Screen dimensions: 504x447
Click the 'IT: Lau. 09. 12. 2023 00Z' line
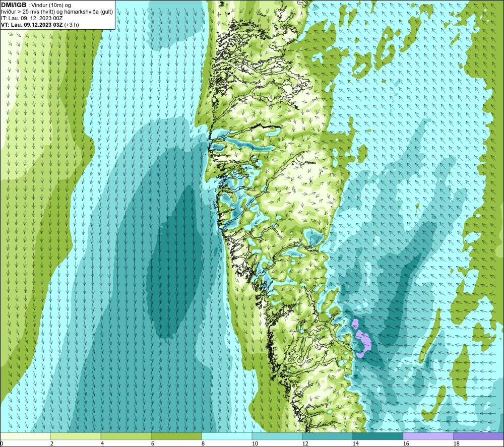point(32,18)
